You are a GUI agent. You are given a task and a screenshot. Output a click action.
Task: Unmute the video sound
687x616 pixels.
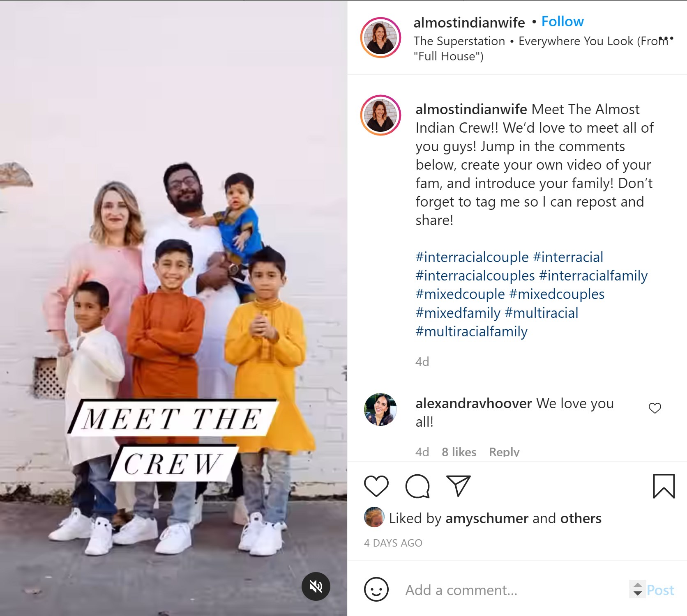click(316, 586)
